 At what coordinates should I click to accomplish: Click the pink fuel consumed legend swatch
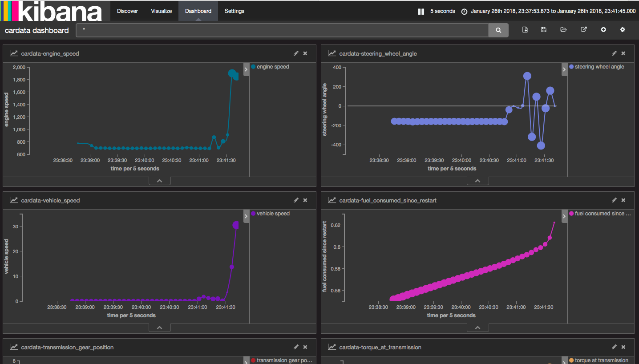pos(572,214)
